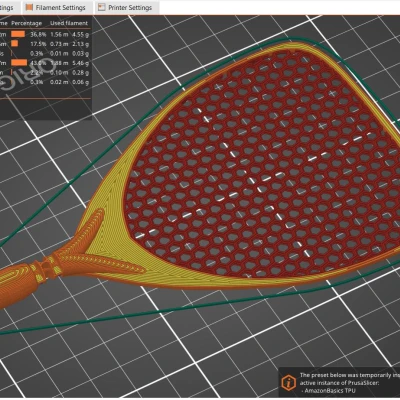Select the 17.5% percentage value

click(x=38, y=44)
